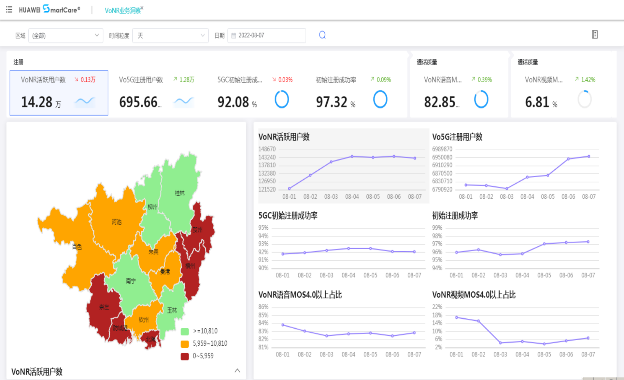The width and height of the screenshot is (624, 380).
Task: Open the hamburger menu icon
Action: point(9,9)
